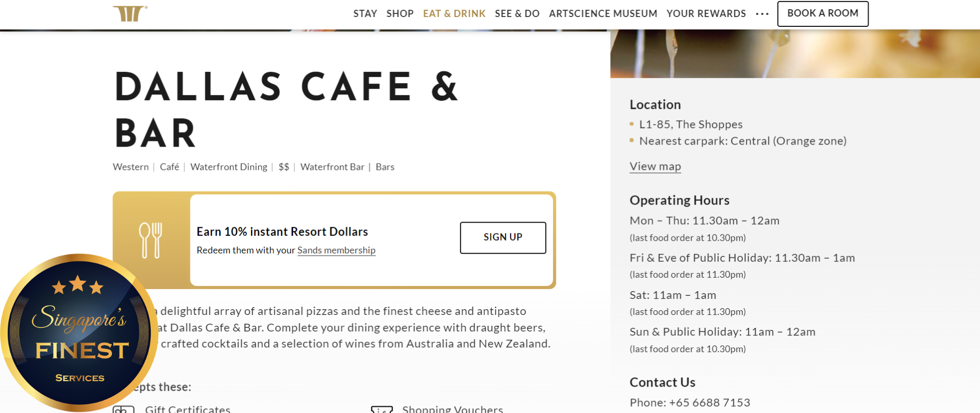Follow the Sands membership link
Viewport: 980px width, 413px height.
pyautogui.click(x=336, y=250)
